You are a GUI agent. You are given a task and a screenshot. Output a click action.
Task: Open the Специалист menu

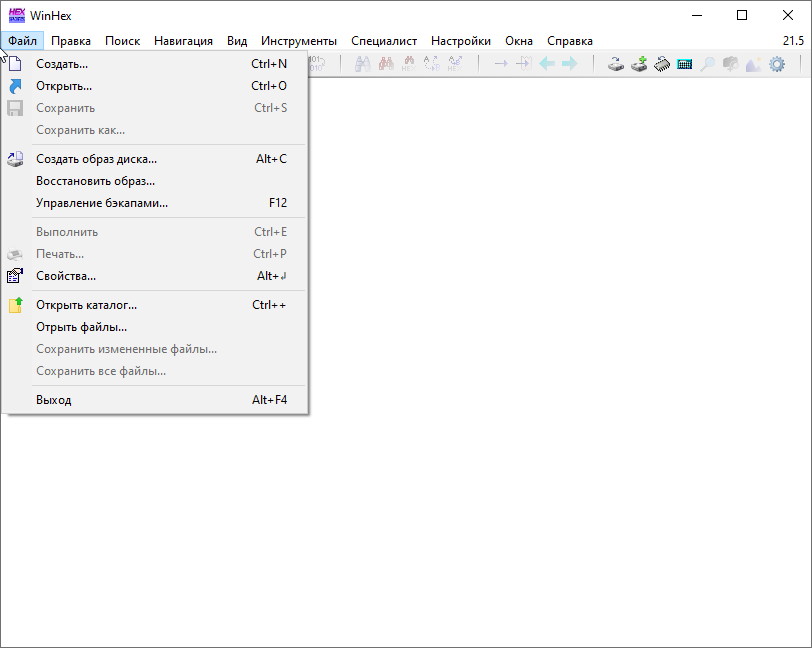[x=384, y=40]
